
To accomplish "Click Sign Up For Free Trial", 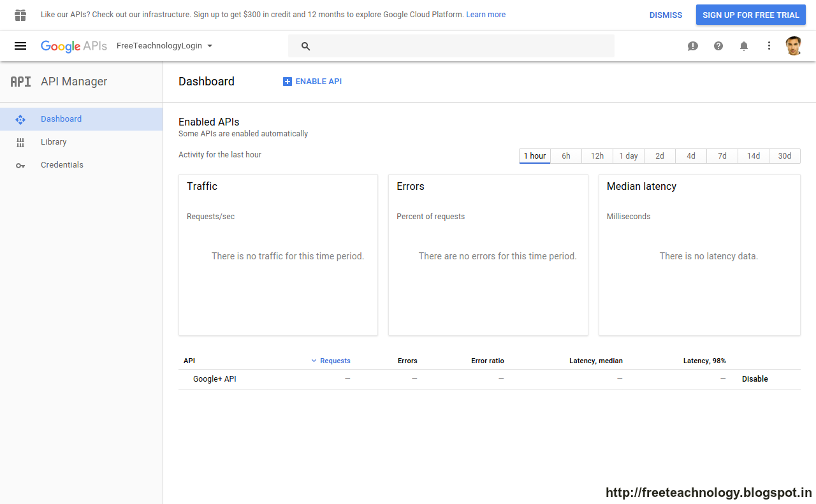I will [751, 15].
